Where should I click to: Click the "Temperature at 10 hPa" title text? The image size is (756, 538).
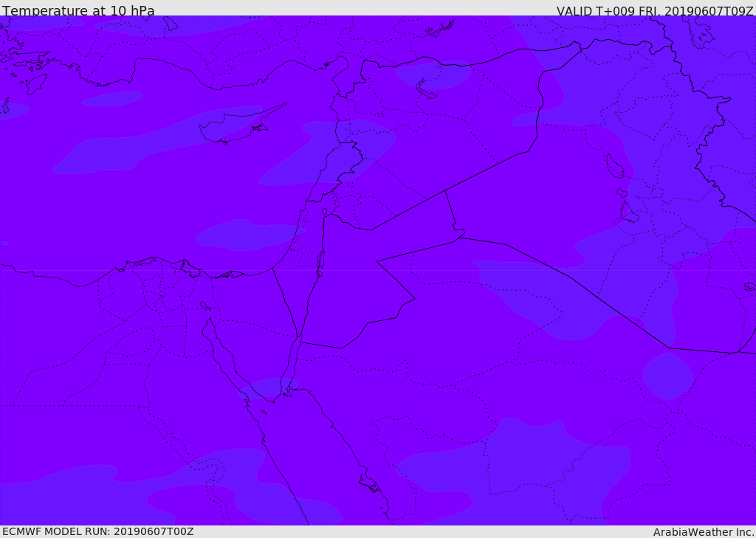point(78,10)
